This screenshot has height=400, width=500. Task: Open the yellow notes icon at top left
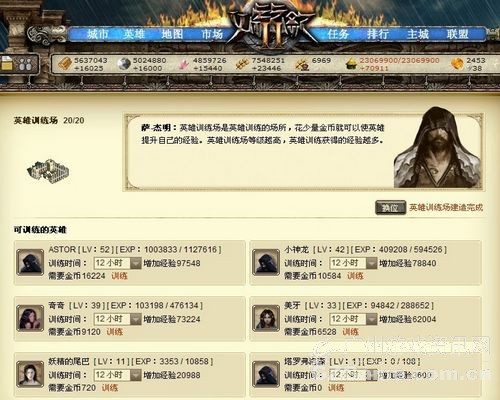point(7,63)
